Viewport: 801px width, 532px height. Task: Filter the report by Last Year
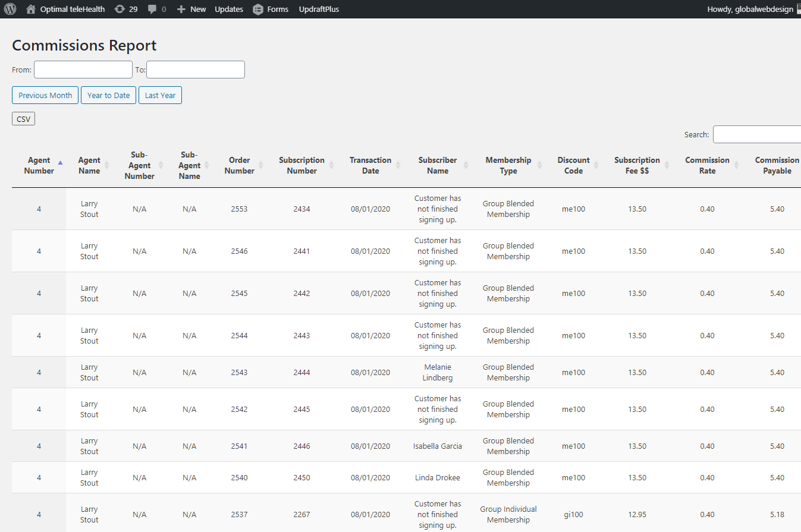pos(160,95)
